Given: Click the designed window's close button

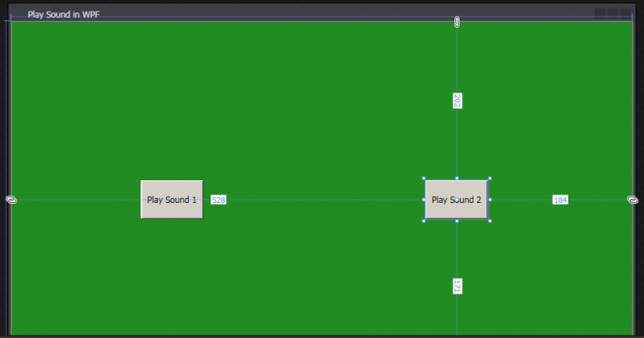Looking at the screenshot, I should [x=626, y=13].
